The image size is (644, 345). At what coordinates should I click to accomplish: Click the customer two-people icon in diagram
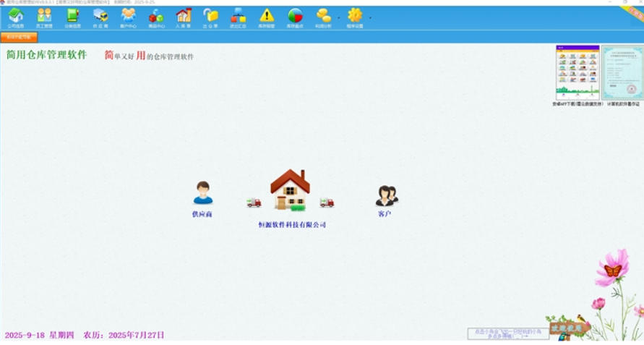point(387,196)
